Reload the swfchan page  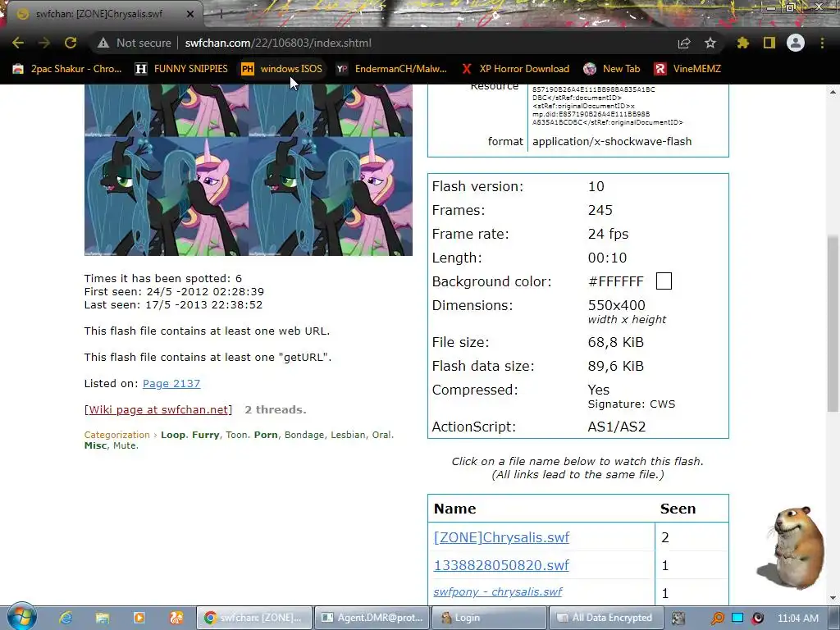[x=71, y=43]
